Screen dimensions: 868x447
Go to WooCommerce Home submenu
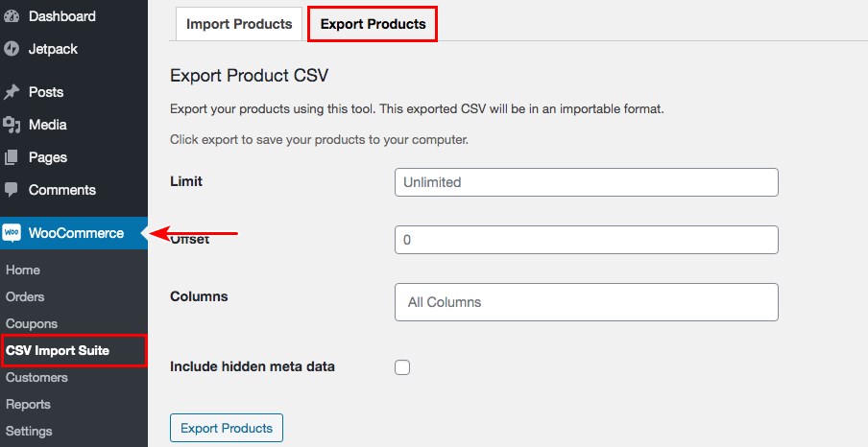[x=23, y=270]
